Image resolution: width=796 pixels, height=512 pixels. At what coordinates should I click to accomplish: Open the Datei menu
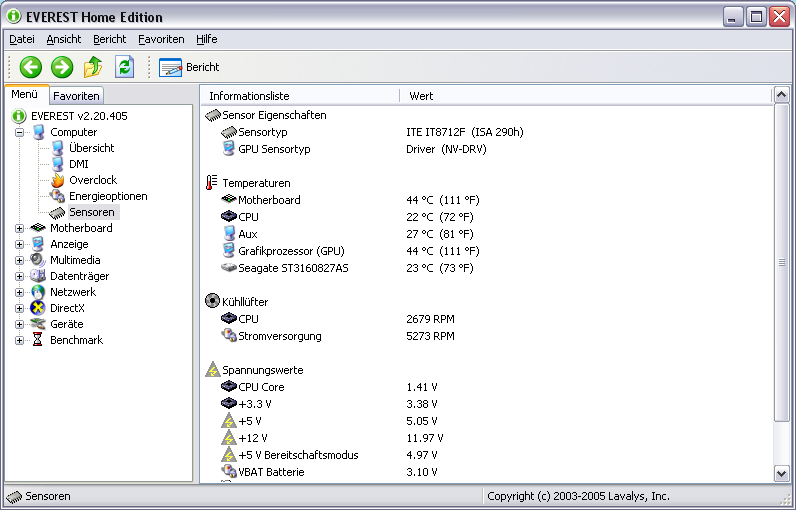[22, 39]
